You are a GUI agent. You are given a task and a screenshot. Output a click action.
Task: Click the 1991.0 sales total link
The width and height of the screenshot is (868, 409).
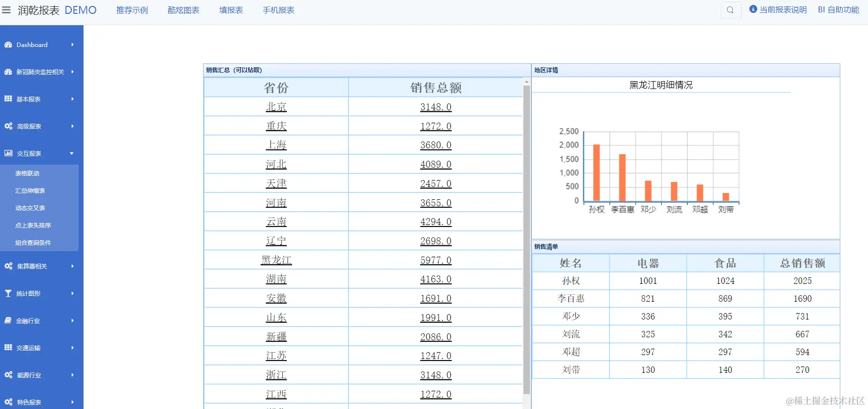click(435, 318)
